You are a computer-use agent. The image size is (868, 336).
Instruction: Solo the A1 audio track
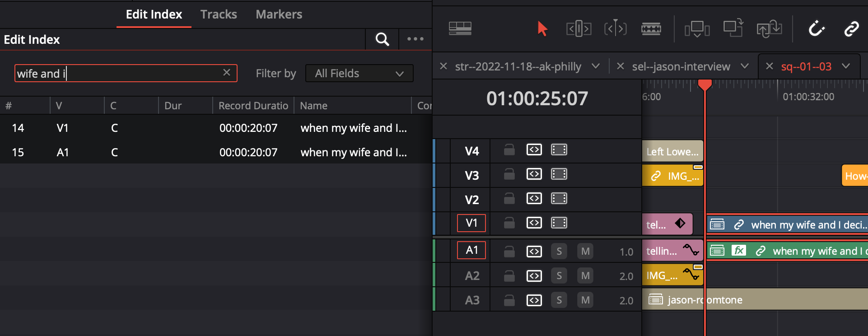(559, 251)
